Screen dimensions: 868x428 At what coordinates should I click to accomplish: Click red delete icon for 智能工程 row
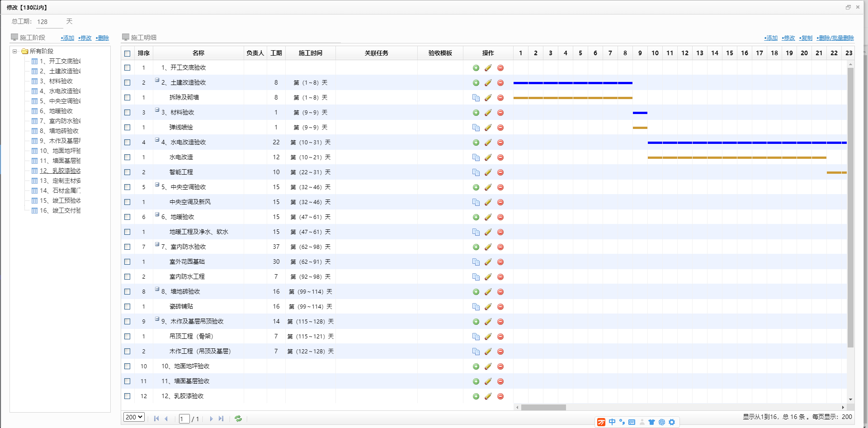[x=500, y=172]
